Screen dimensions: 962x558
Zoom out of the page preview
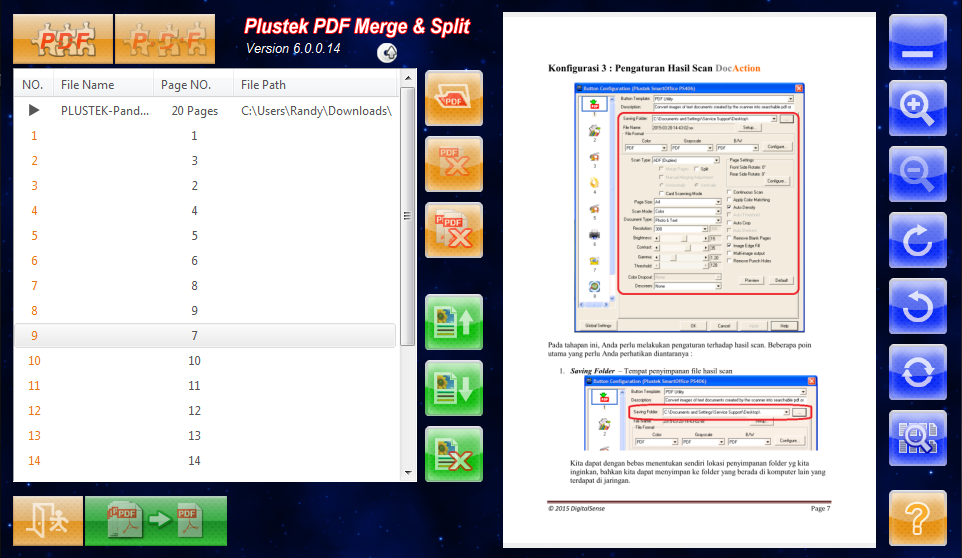point(918,174)
